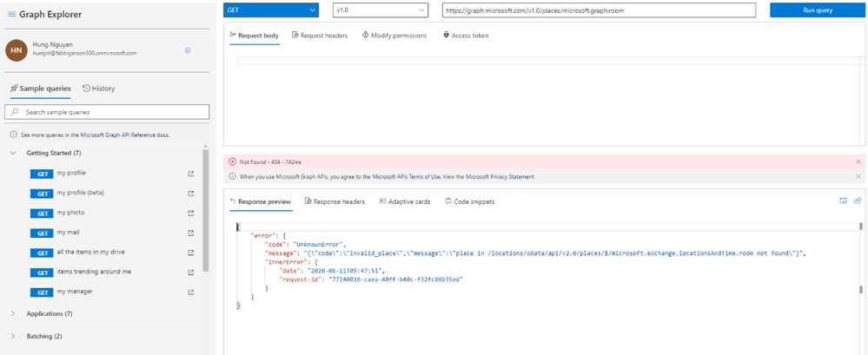Click the Run query button
Screen dimensions: 868x355
point(818,10)
